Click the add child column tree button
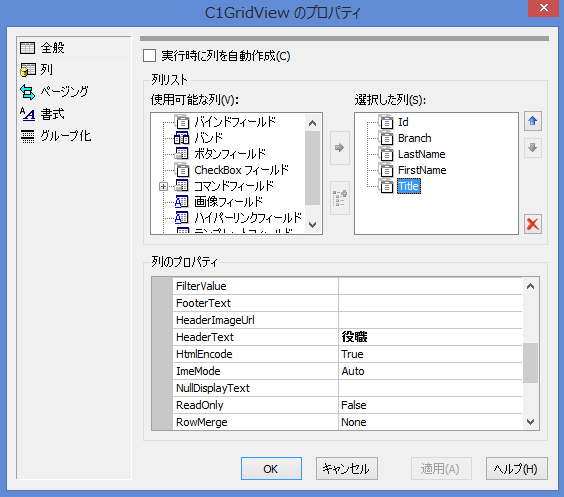564x497 pixels. (340, 198)
